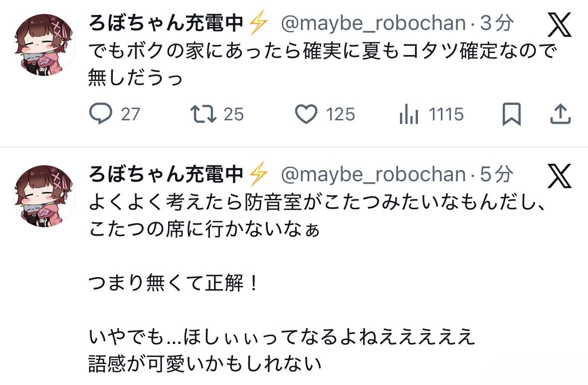588x385 pixels.
Task: Click the 5分 timestamp
Action: pos(496,174)
